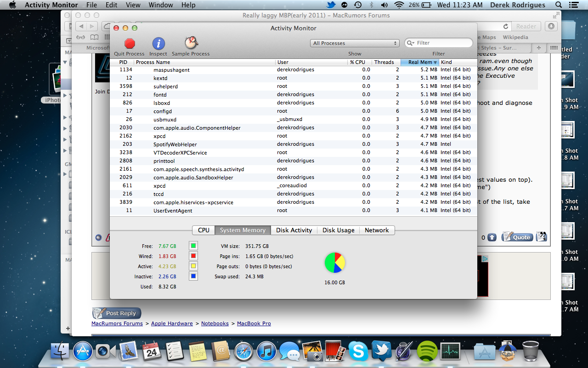Switch to Safari via its Dock icon
Viewport: 588px width, 368px height.
tap(243, 352)
